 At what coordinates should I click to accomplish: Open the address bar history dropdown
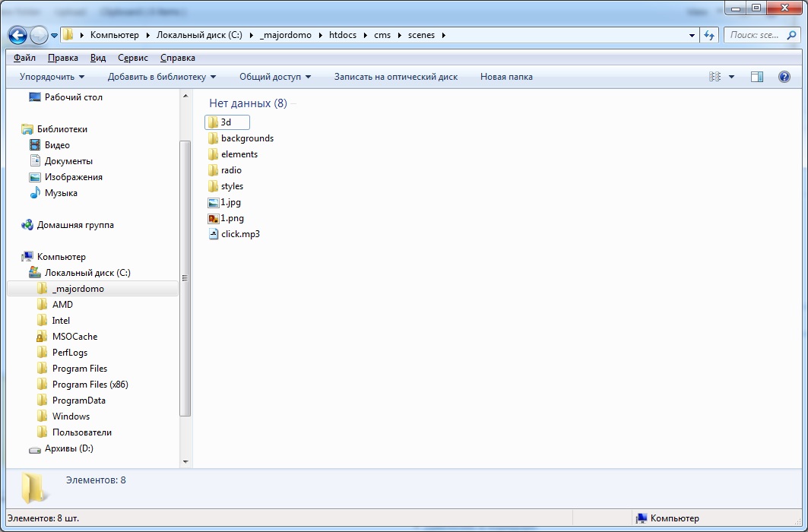click(692, 35)
